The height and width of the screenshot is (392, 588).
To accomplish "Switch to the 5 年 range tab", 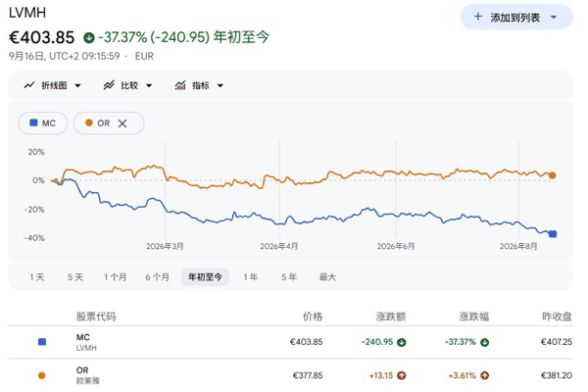I will click(289, 277).
